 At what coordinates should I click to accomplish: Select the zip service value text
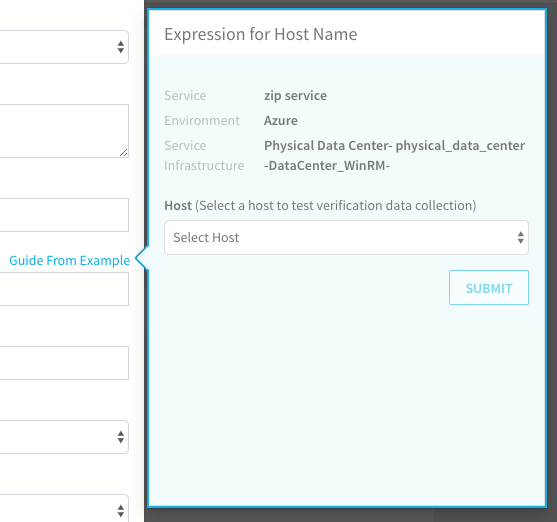coord(295,96)
